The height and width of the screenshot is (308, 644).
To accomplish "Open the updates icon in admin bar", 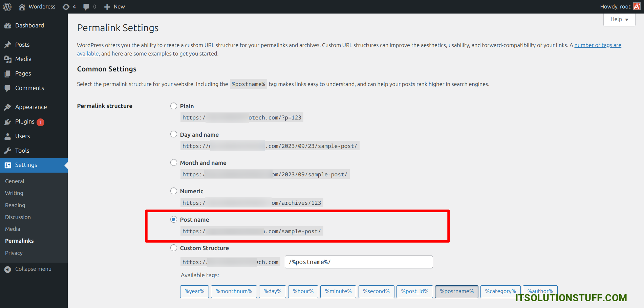I will (x=66, y=7).
